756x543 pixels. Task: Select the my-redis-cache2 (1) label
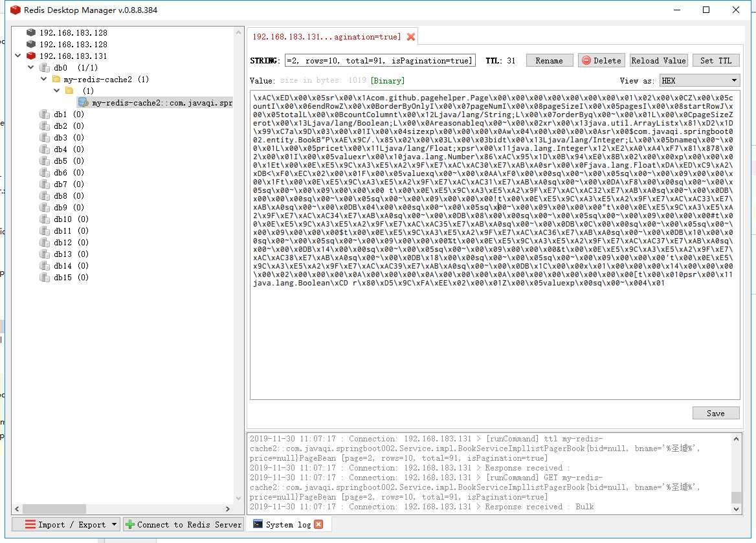point(106,79)
